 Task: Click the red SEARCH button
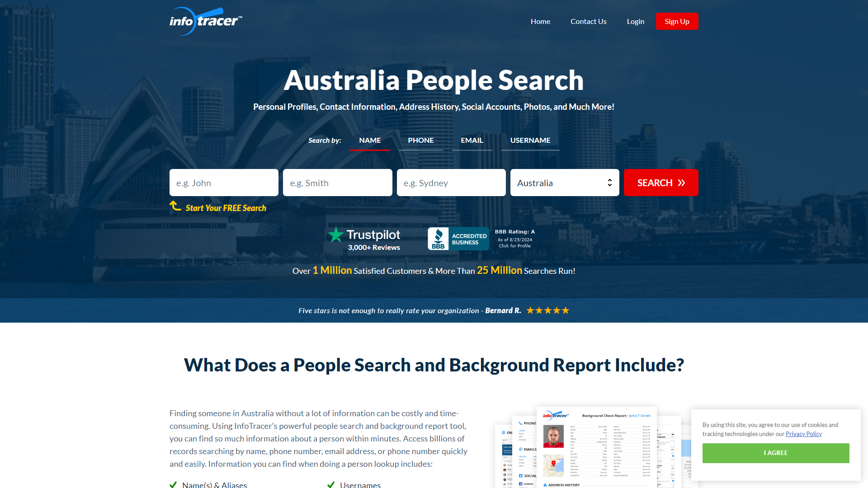661,183
